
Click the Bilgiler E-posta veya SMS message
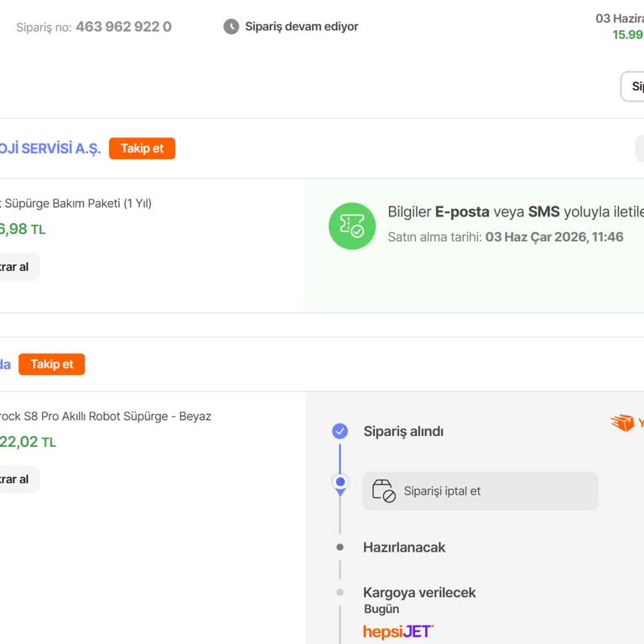point(516,212)
